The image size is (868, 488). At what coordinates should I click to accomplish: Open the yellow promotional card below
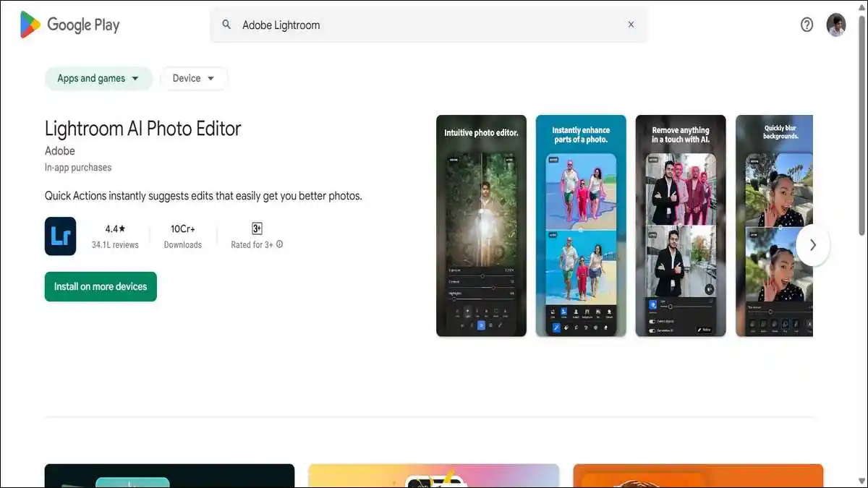(x=434, y=476)
